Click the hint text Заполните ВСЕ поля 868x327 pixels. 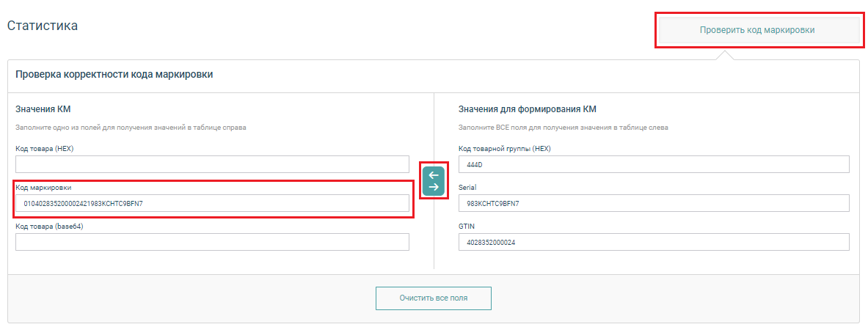point(564,128)
